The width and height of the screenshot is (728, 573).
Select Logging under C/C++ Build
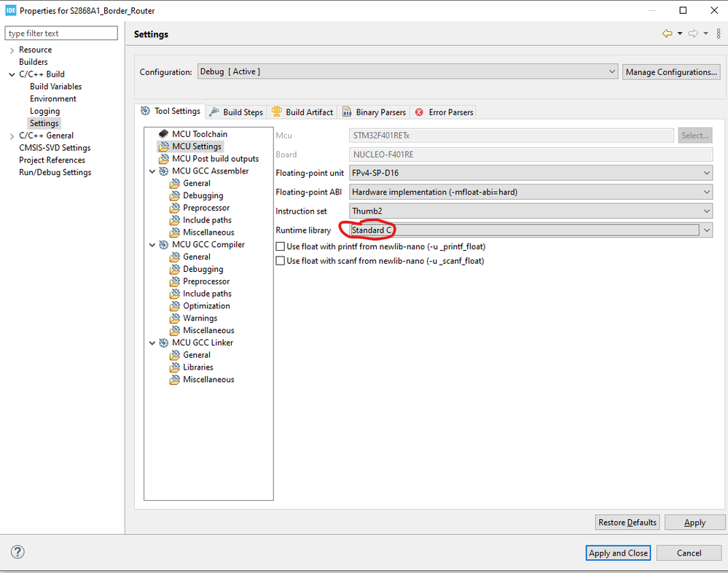(44, 111)
